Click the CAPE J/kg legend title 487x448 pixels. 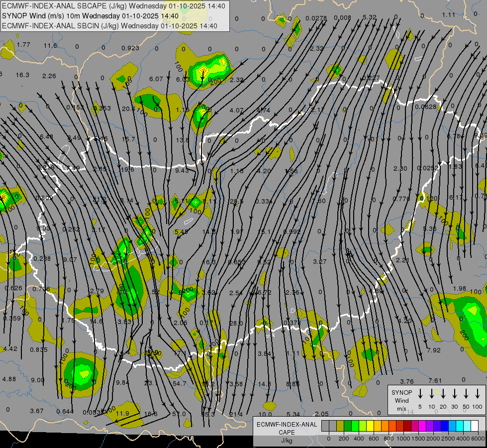[287, 432]
